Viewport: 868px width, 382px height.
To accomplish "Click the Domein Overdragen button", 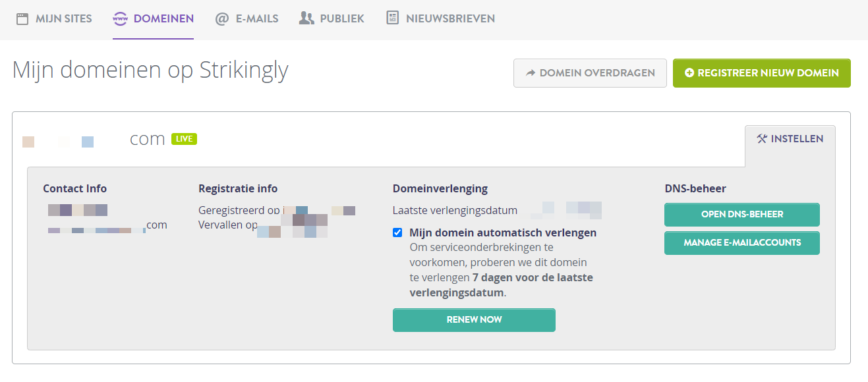I will 590,73.
